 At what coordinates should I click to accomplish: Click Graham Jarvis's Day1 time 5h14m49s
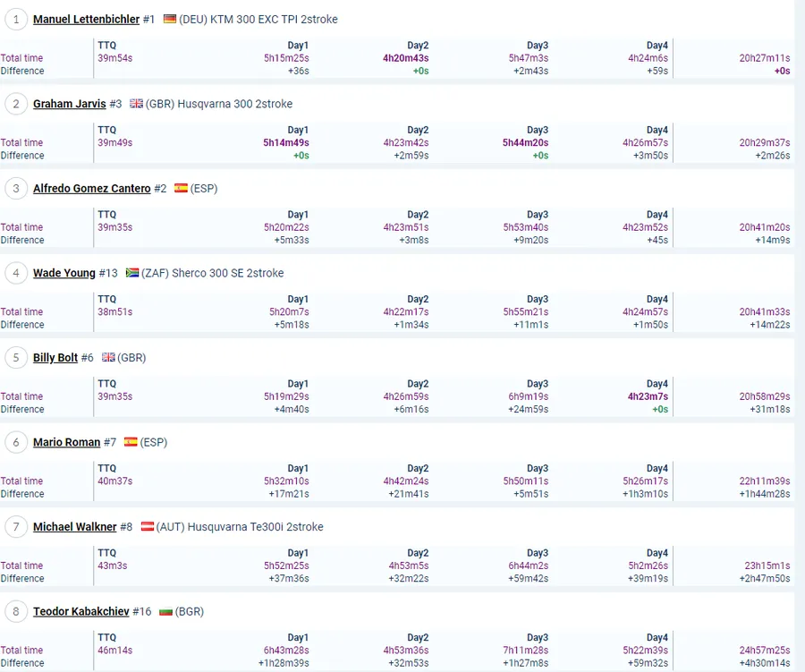285,143
